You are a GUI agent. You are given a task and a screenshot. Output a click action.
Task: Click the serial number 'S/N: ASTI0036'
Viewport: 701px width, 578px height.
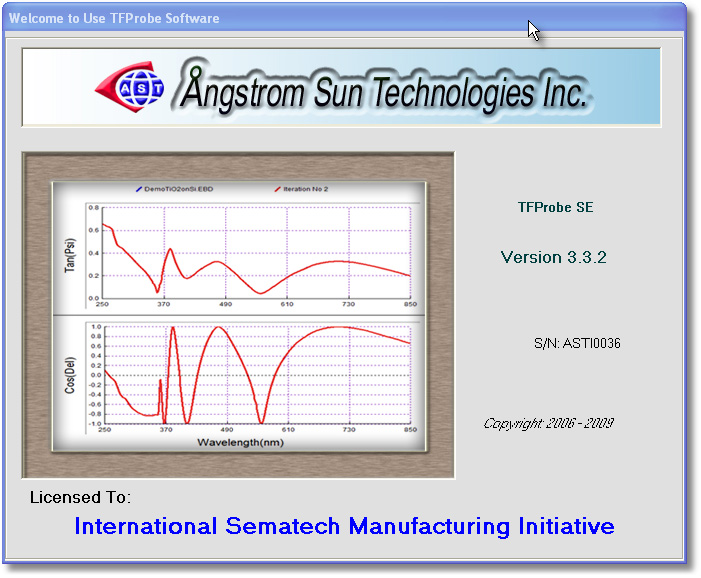(577, 343)
